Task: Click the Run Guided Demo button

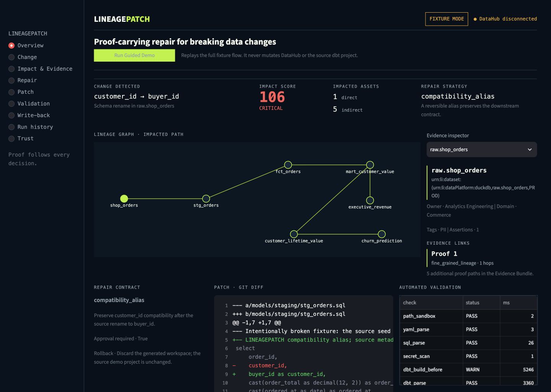Action: [134, 55]
